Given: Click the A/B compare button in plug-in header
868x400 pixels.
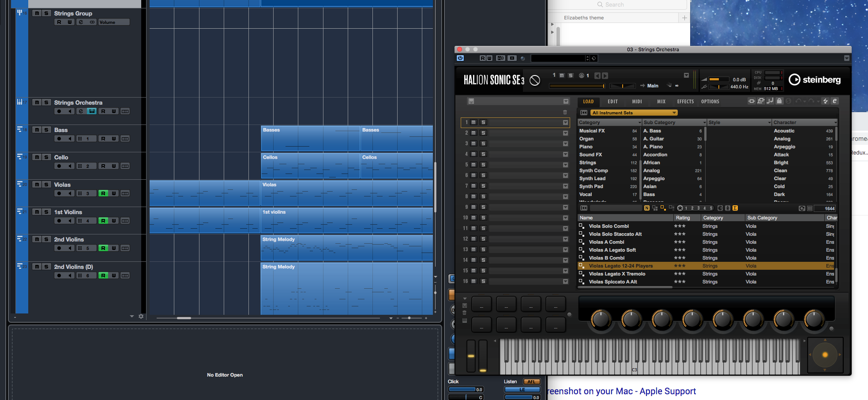Looking at the screenshot, I should [x=500, y=58].
